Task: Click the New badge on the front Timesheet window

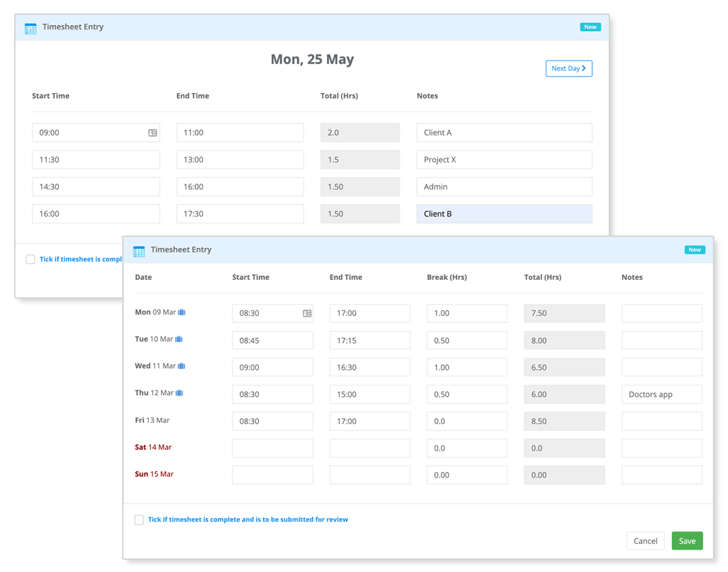Action: [x=695, y=250]
